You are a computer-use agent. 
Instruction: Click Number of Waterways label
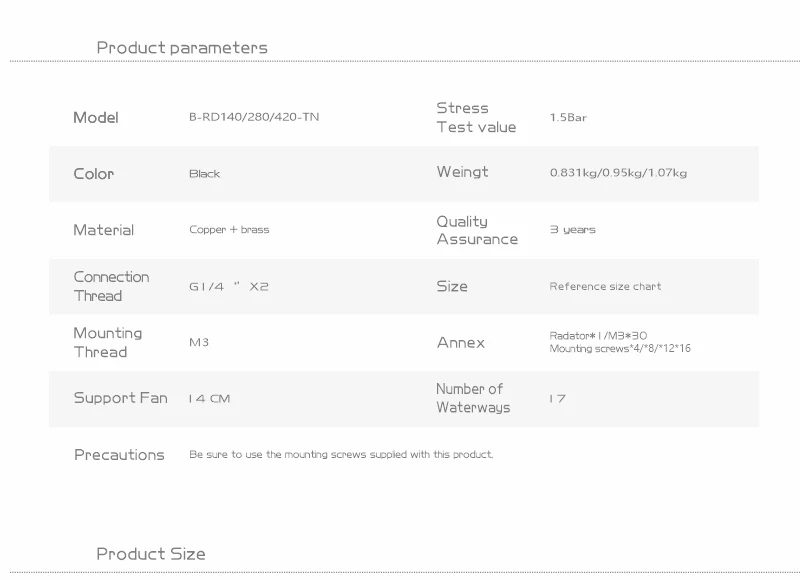coord(472,398)
